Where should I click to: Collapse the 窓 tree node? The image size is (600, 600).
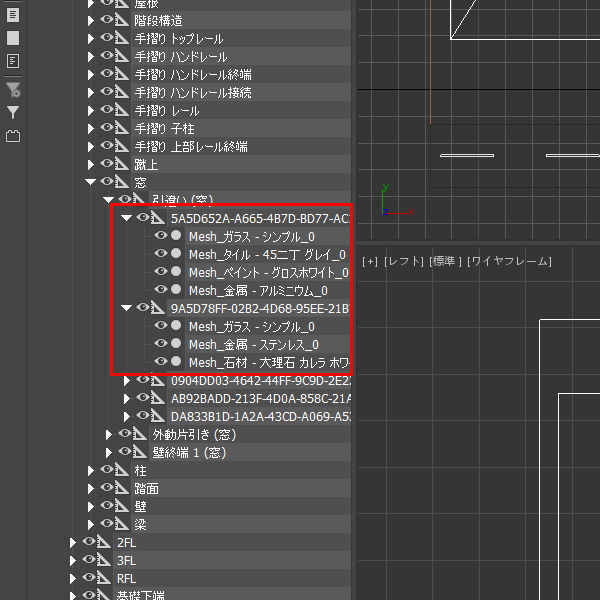coord(91,182)
